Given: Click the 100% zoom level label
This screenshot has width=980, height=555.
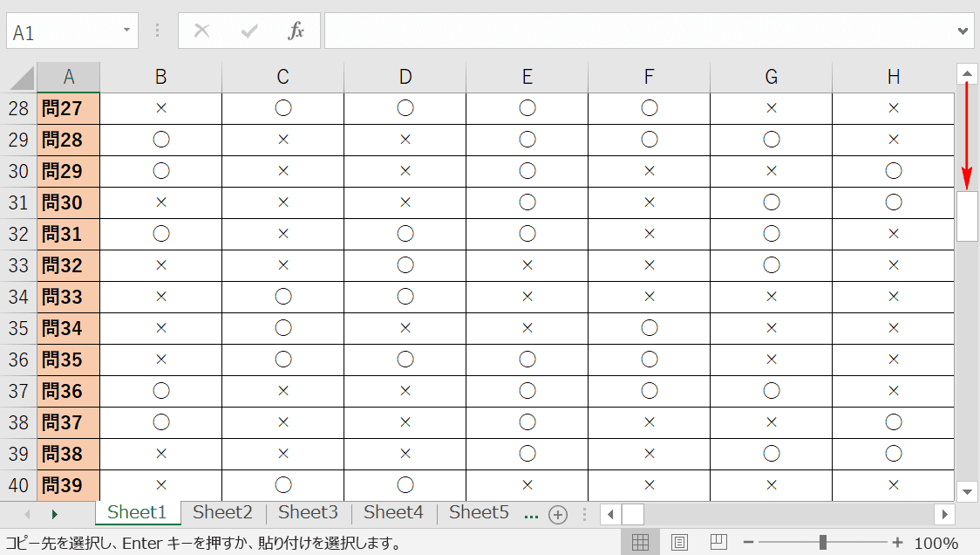Looking at the screenshot, I should click(x=936, y=543).
